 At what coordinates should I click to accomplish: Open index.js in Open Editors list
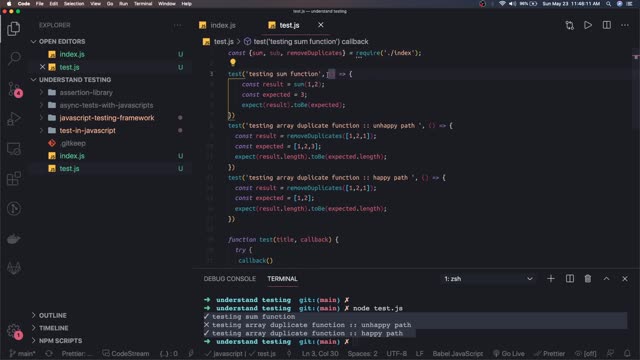[72, 54]
